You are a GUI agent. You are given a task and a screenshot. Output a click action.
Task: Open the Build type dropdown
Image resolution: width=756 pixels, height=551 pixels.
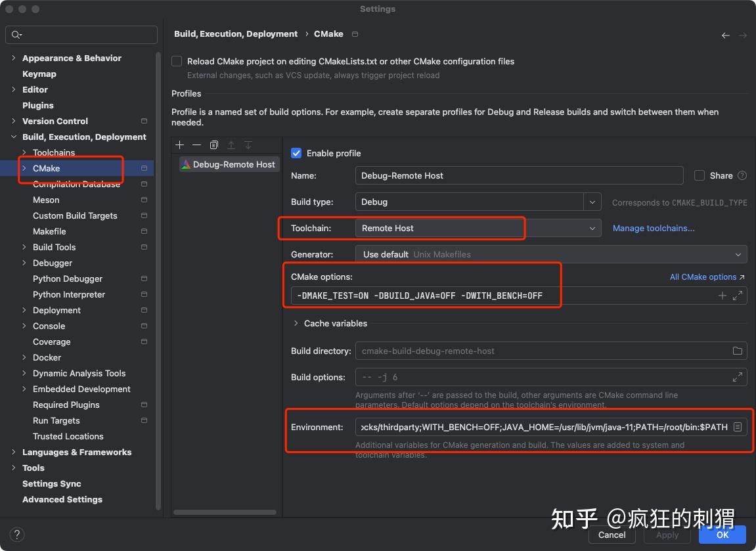(x=592, y=202)
